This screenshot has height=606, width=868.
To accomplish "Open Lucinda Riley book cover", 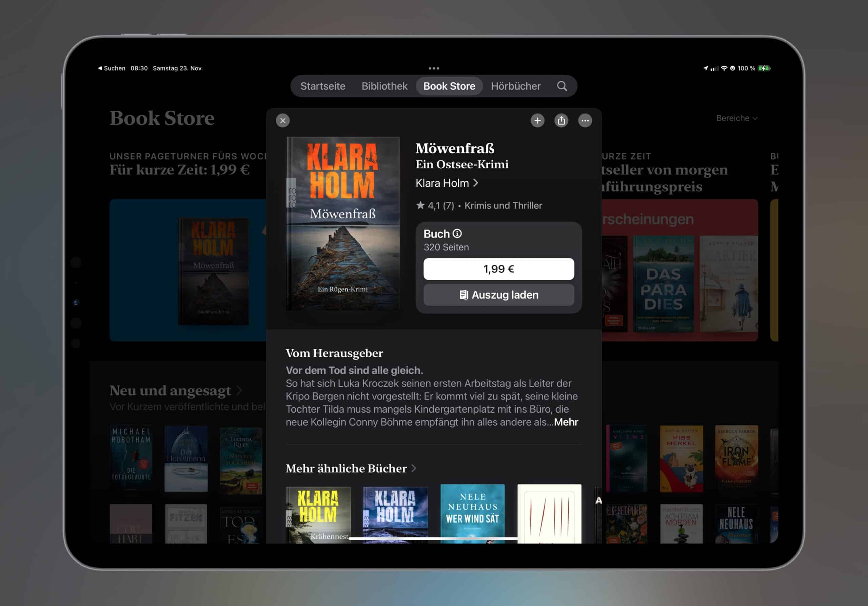I will point(241,460).
